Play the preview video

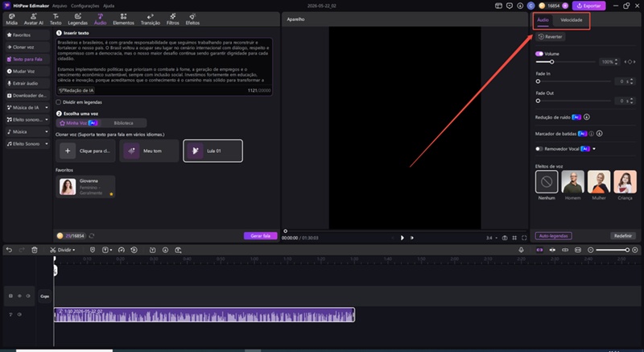[x=402, y=238]
